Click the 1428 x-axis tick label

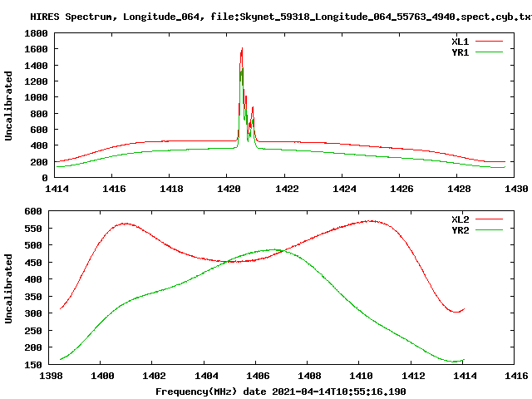click(459, 189)
